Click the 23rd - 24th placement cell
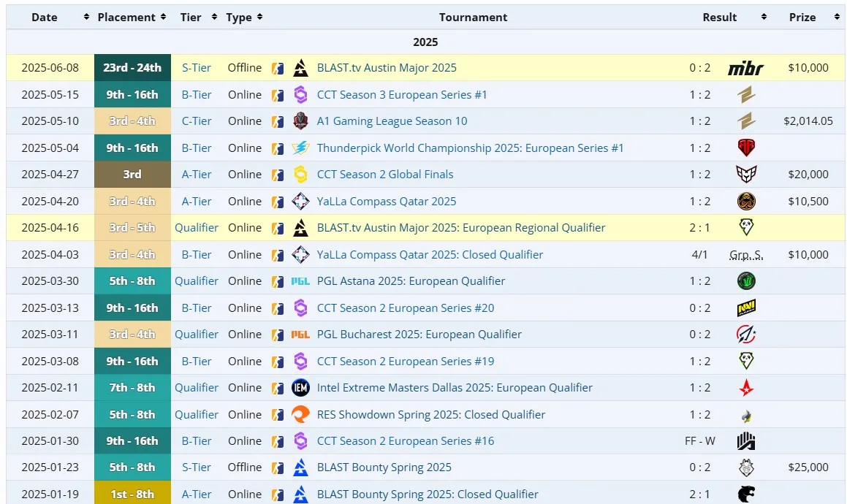This screenshot has width=847, height=504. point(132,67)
